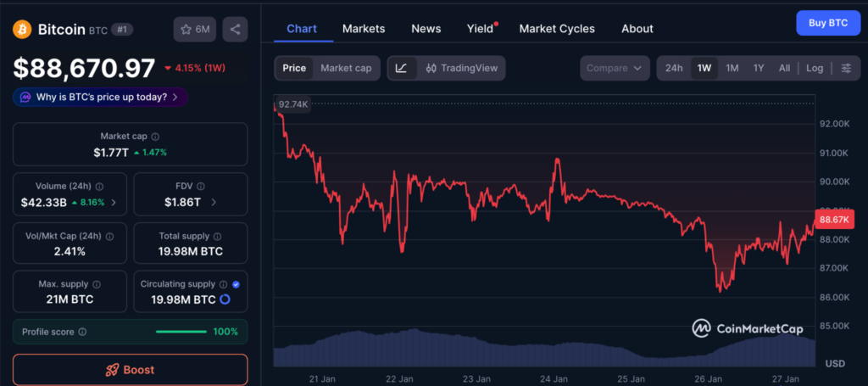Select the 24h time range
This screenshot has width=868, height=386.
pos(674,68)
